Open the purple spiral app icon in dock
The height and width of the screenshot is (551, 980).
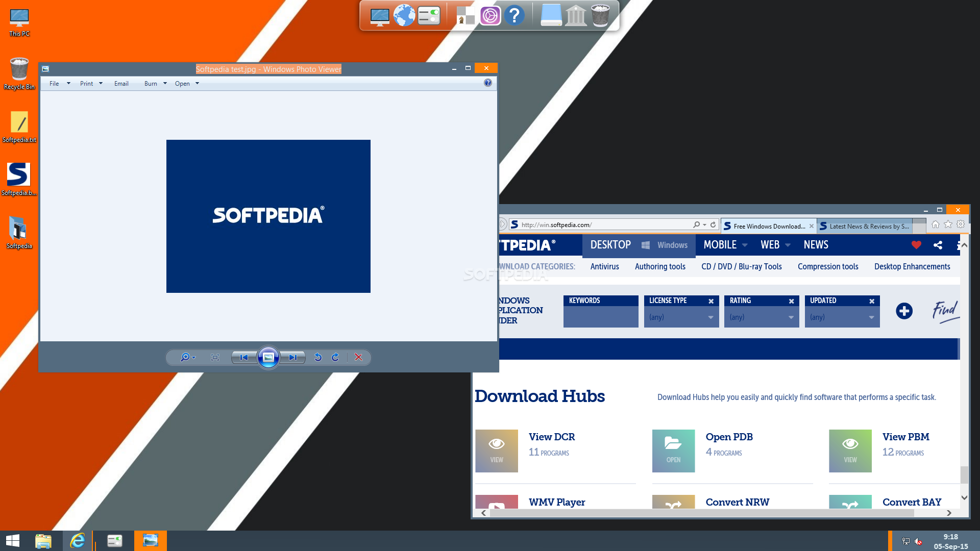coord(490,16)
